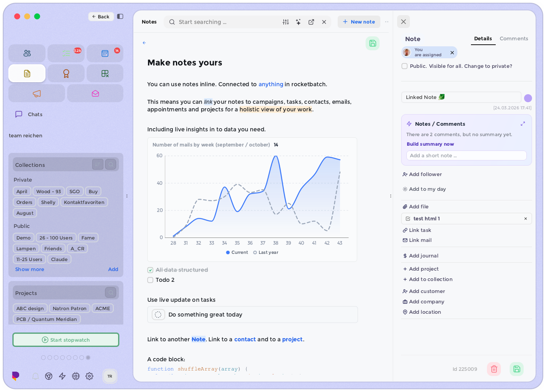
Task: Click the New note button
Action: 359,22
